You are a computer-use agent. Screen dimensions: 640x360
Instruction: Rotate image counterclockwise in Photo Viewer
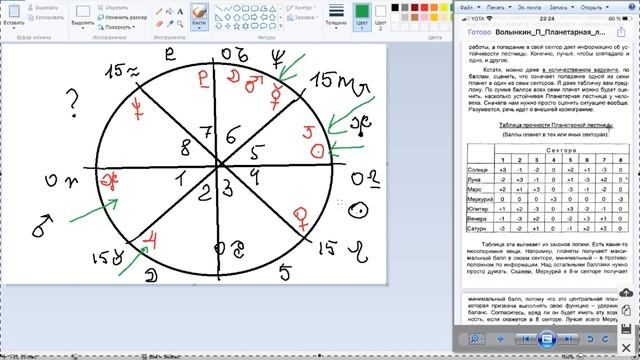click(590, 339)
